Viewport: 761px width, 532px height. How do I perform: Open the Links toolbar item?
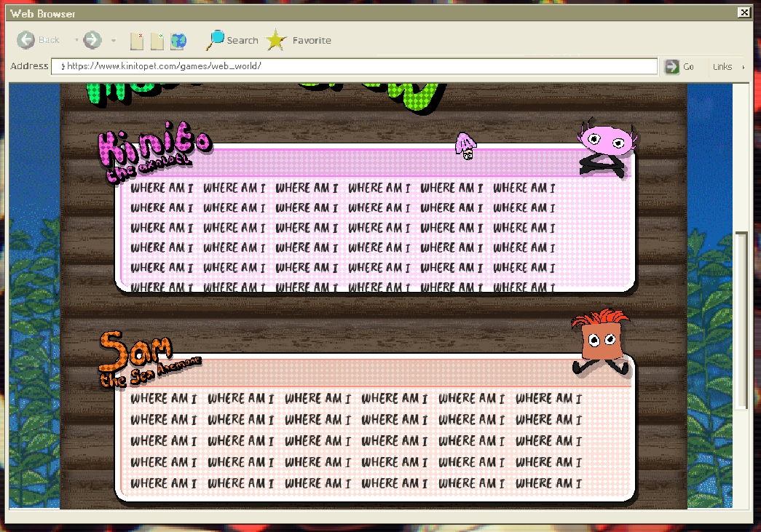722,66
